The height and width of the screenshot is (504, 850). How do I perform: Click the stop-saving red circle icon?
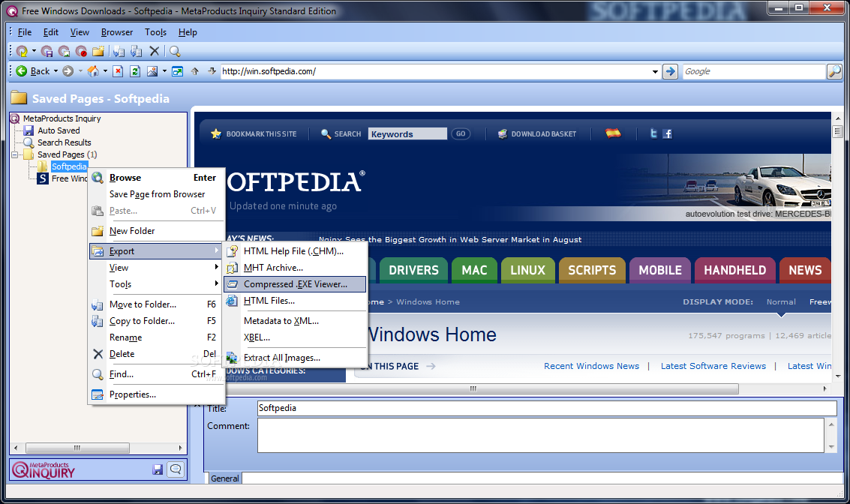click(x=81, y=52)
